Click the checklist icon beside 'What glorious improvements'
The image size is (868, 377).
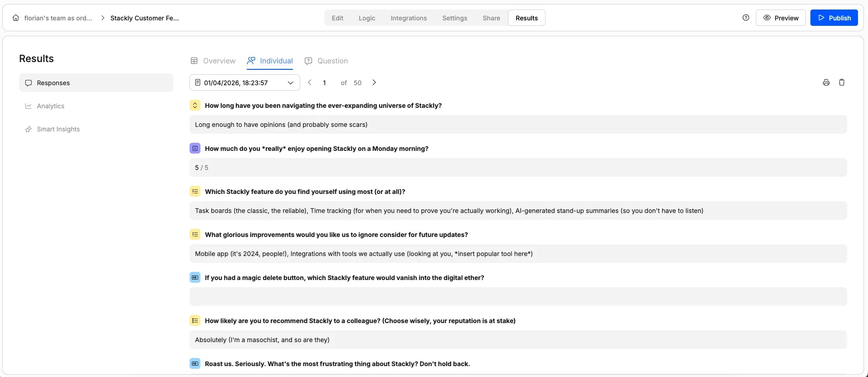[195, 234]
